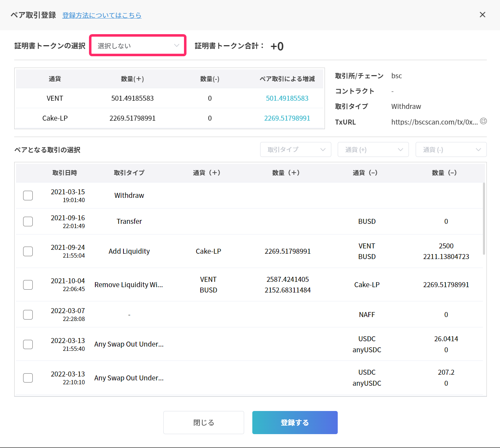Click the BUSD cell in Transfer row
This screenshot has width=500, height=448.
click(367, 221)
